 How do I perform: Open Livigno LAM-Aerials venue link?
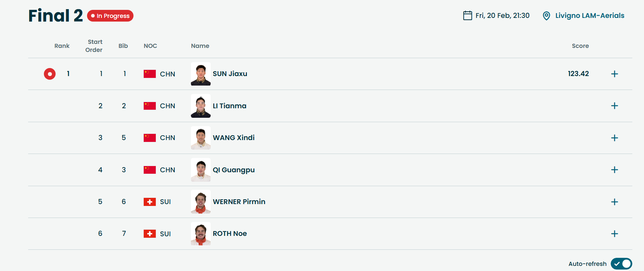pos(590,16)
